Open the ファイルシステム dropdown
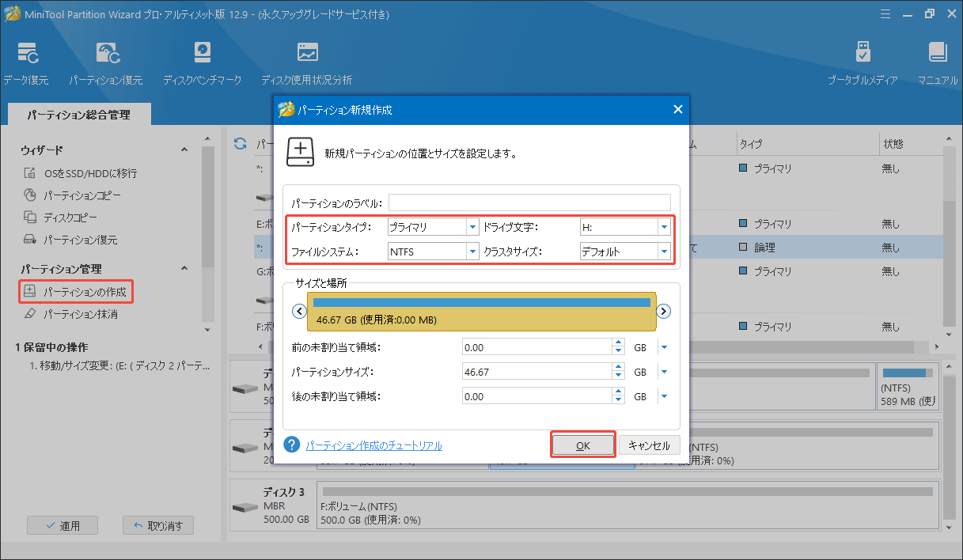Viewport: 963px width, 560px height. (x=472, y=252)
